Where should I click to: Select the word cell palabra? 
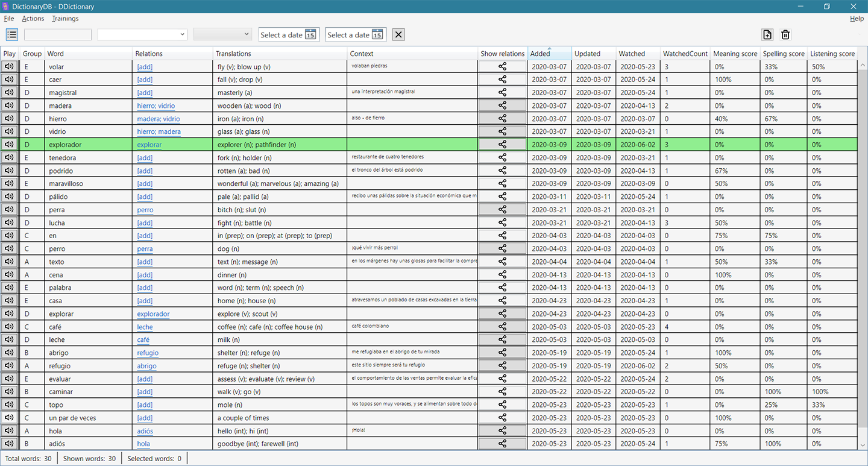89,288
